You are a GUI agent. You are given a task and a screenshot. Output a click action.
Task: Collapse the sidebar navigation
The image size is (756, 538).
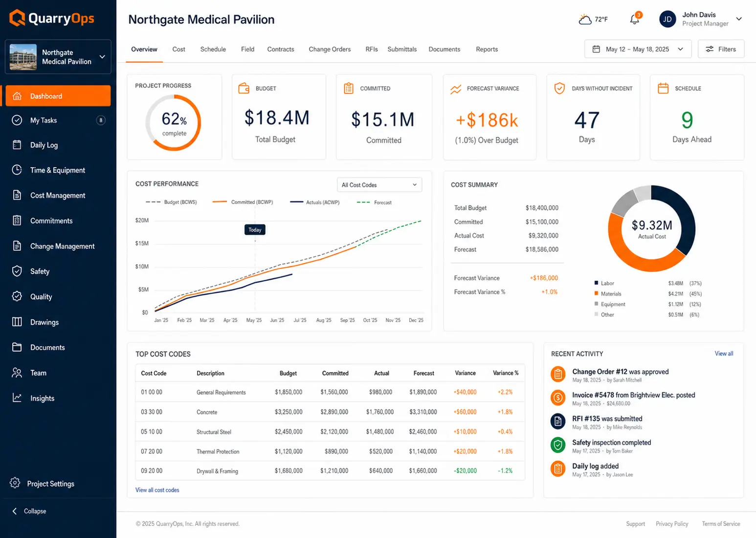(x=29, y=511)
